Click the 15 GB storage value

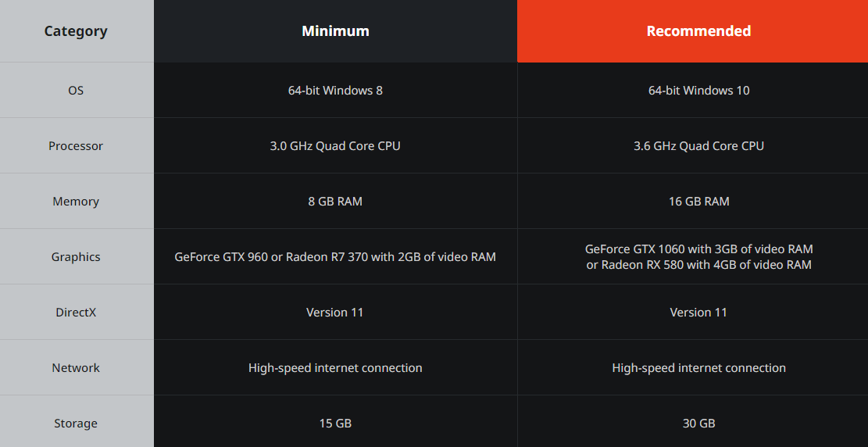pyautogui.click(x=335, y=424)
